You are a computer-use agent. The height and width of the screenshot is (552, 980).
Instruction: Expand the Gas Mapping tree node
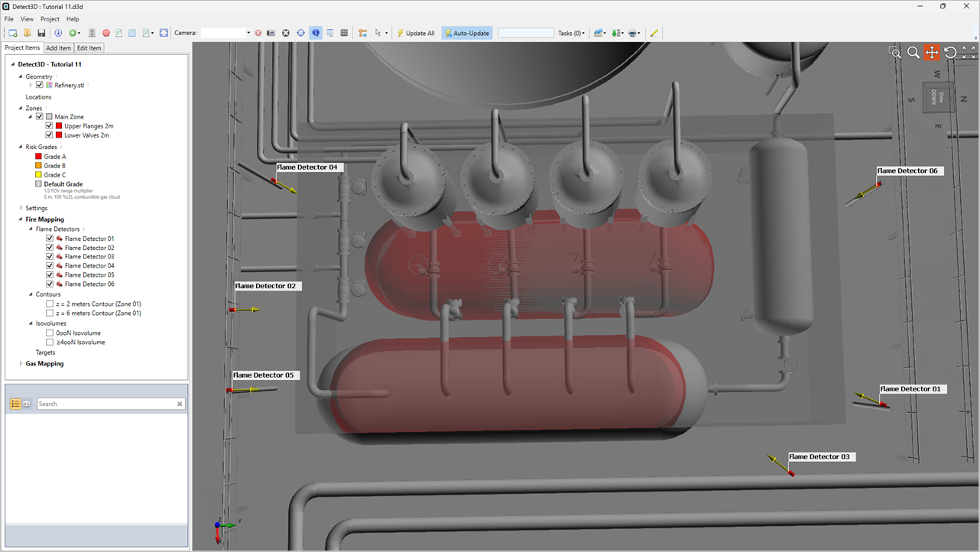(21, 364)
